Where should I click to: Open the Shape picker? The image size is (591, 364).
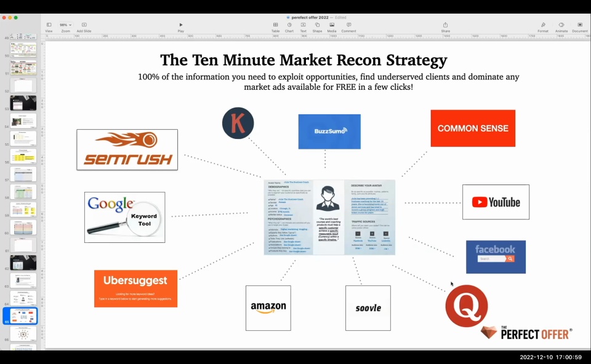(317, 27)
